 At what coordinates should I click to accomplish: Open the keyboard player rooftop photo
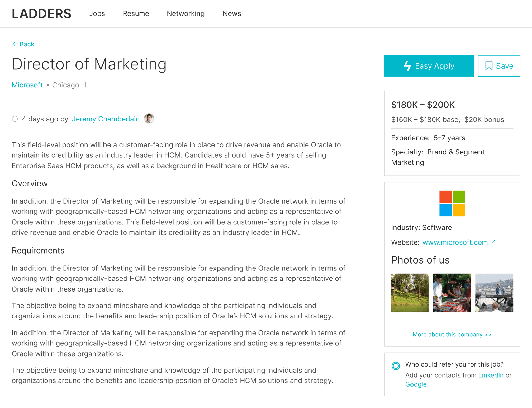(494, 293)
